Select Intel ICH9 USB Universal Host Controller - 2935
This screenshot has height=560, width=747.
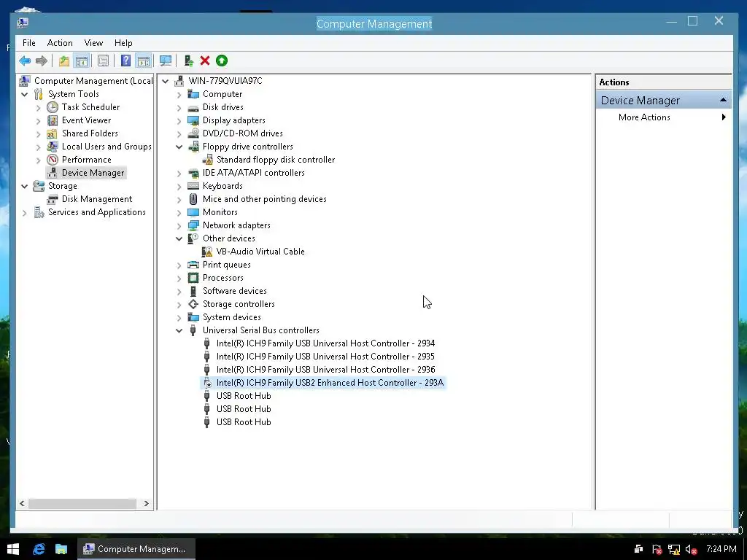coord(325,357)
